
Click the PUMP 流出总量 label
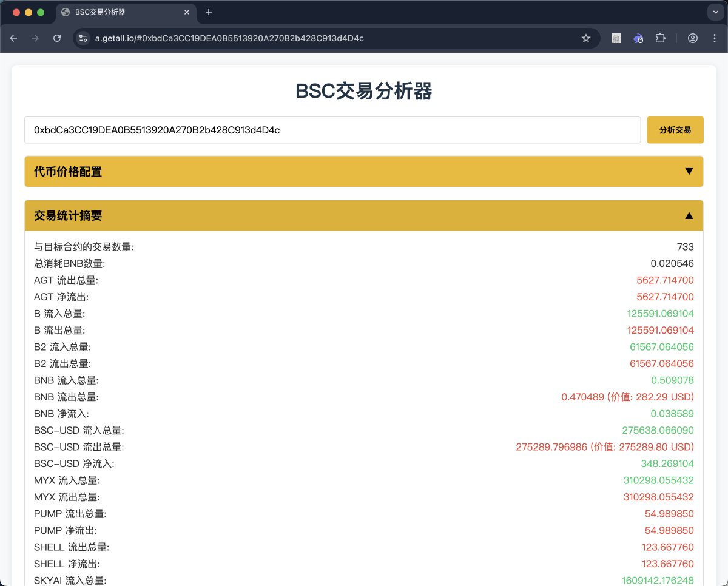[x=70, y=514]
